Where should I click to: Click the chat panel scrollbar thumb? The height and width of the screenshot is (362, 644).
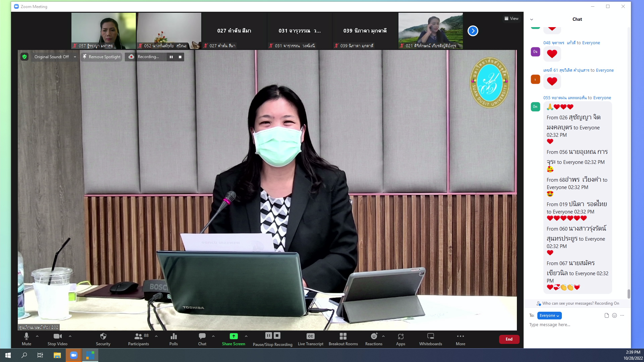629,294
